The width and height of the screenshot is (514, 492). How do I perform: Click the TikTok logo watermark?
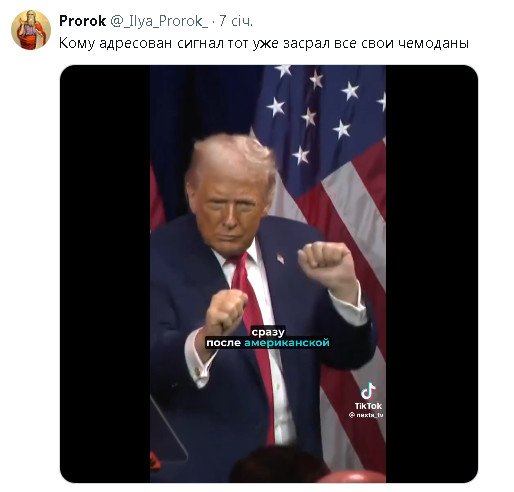pos(368,391)
